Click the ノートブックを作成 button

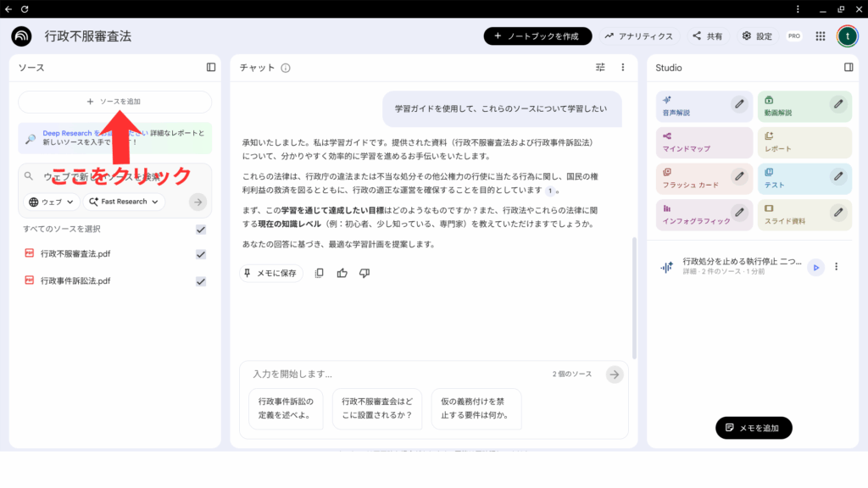(x=537, y=36)
